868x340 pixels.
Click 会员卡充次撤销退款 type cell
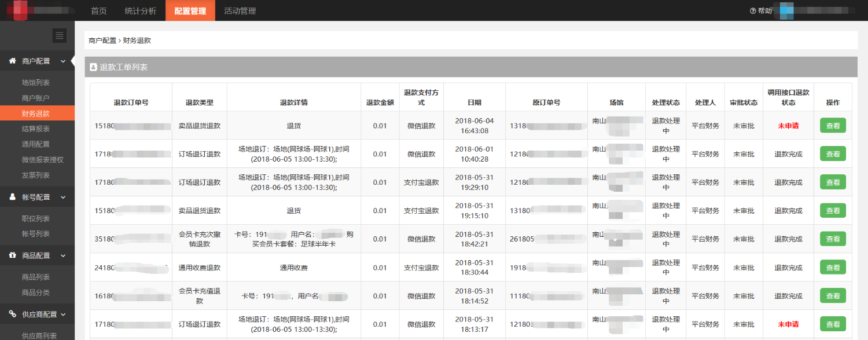coord(200,239)
